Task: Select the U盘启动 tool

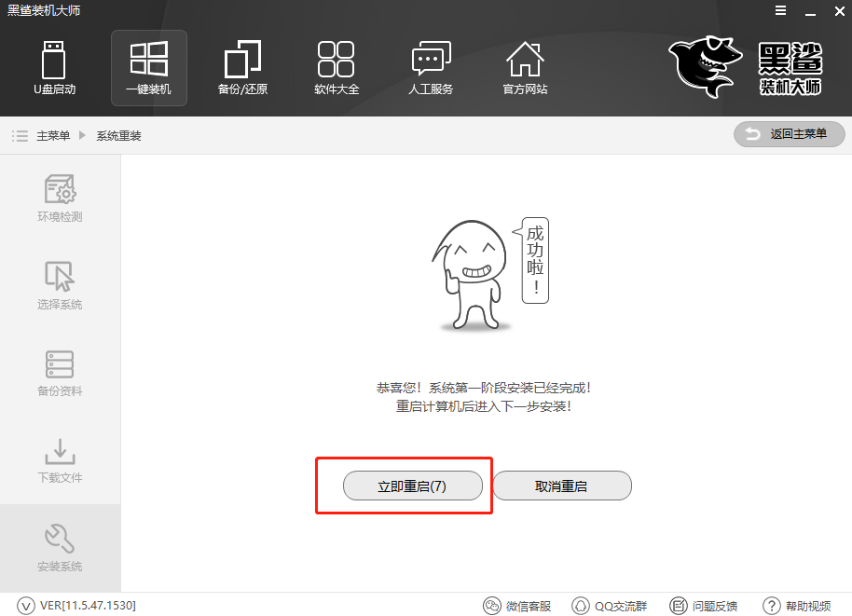Action: (54, 67)
